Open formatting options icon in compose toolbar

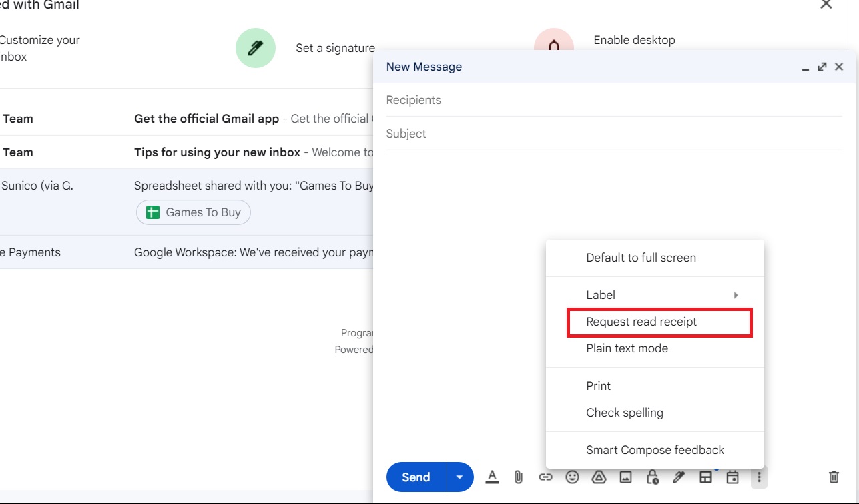click(492, 477)
